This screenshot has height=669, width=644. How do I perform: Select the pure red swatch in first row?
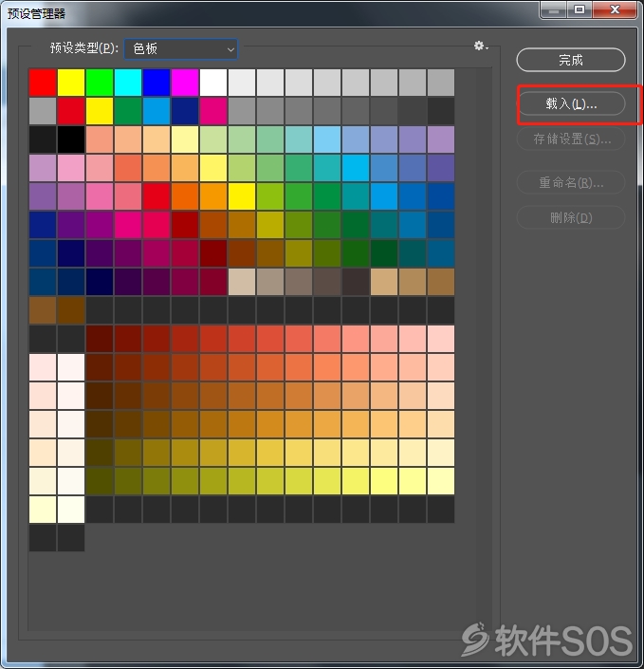point(43,83)
